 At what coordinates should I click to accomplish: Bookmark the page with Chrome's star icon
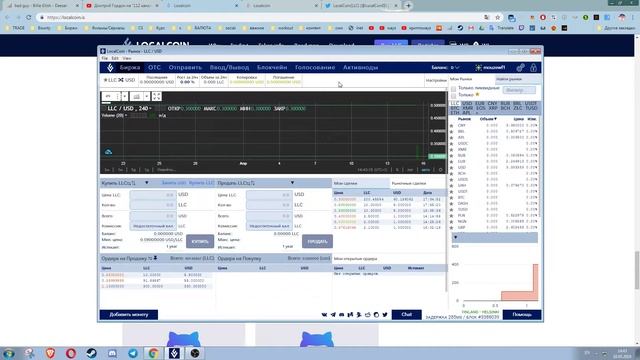pos(498,18)
